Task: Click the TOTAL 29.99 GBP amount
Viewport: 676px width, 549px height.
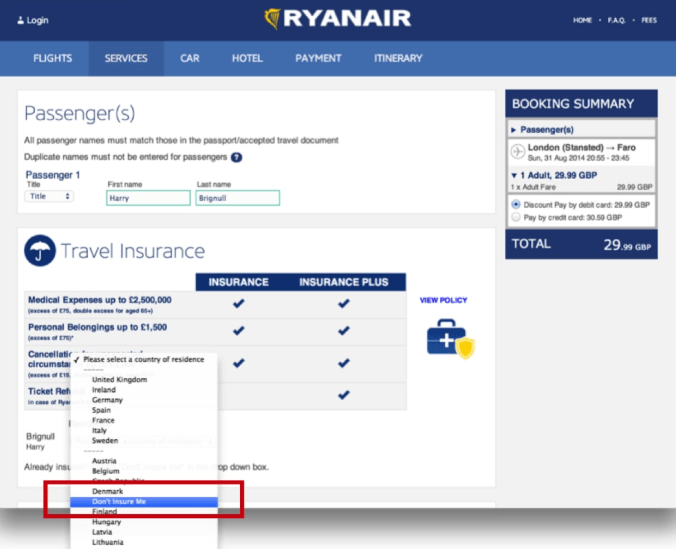Action: [627, 245]
